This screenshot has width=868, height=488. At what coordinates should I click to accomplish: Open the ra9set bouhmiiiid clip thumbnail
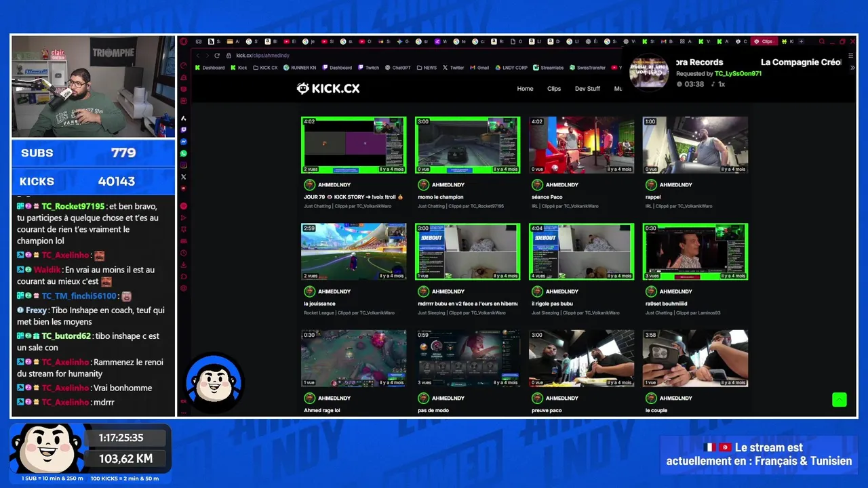(x=695, y=251)
